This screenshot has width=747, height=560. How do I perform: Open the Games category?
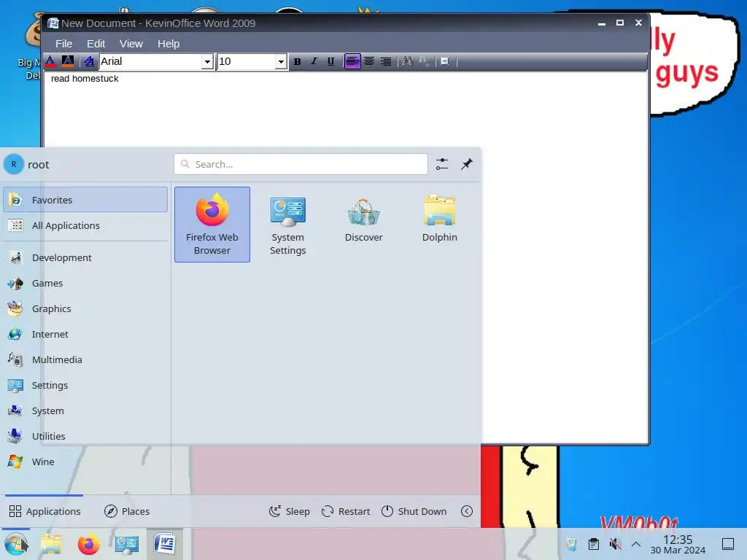coord(85,283)
